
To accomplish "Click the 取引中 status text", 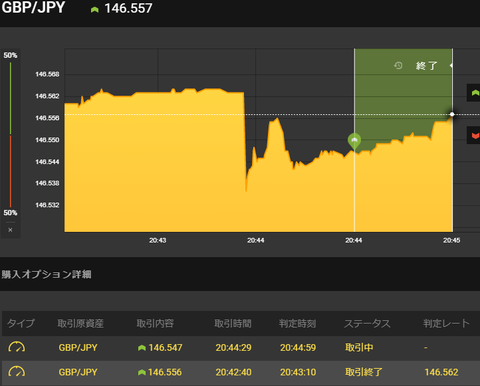I will point(359,348).
